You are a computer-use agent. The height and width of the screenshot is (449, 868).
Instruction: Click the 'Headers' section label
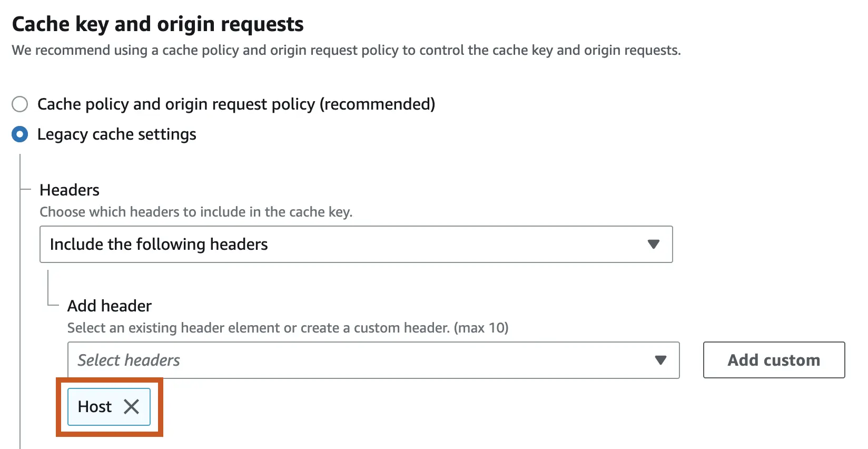tap(70, 190)
